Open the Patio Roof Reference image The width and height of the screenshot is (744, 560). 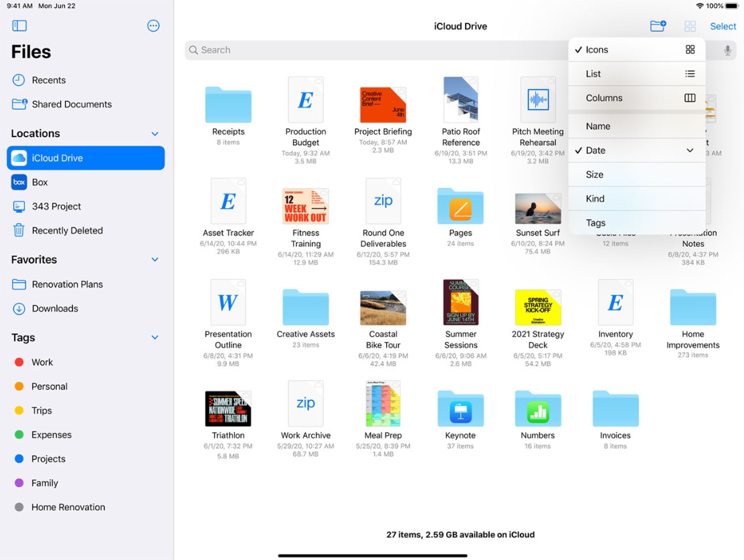point(460,100)
